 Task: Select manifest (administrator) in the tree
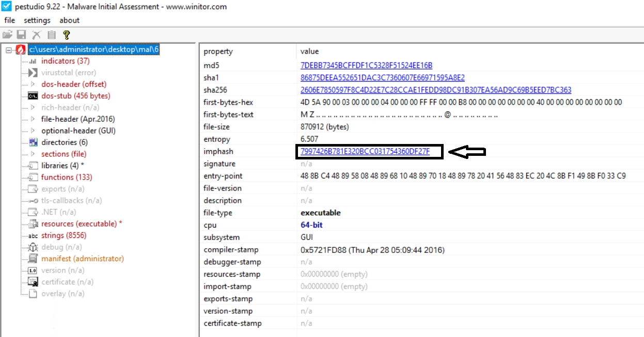[83, 259]
